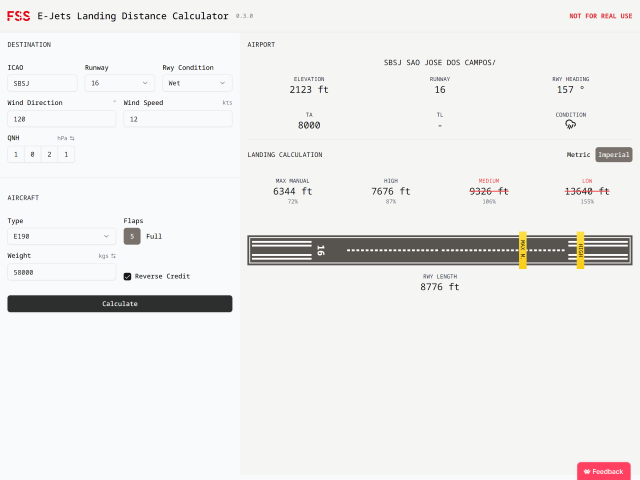Open the Runway dropdown showing 16
The height and width of the screenshot is (480, 640).
[x=120, y=83]
